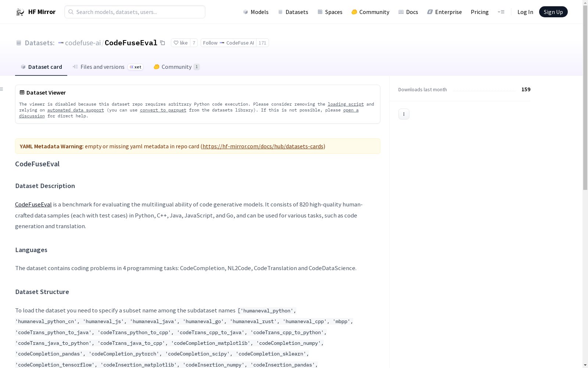Screen dimensions: 588x368
Task: Click the 'codeTrans_cpp_to_python' subset name
Action: tap(287, 333)
